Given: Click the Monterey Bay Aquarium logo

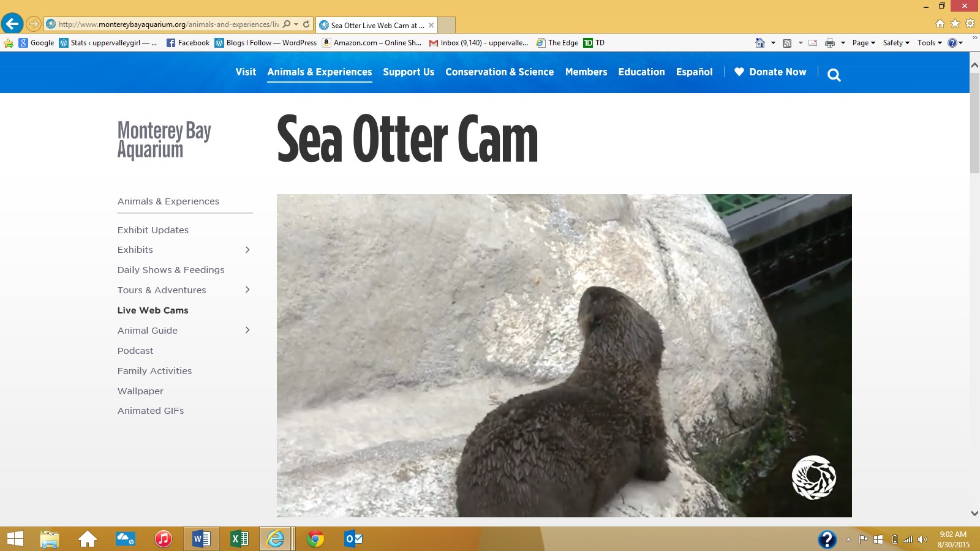Looking at the screenshot, I should 164,140.
